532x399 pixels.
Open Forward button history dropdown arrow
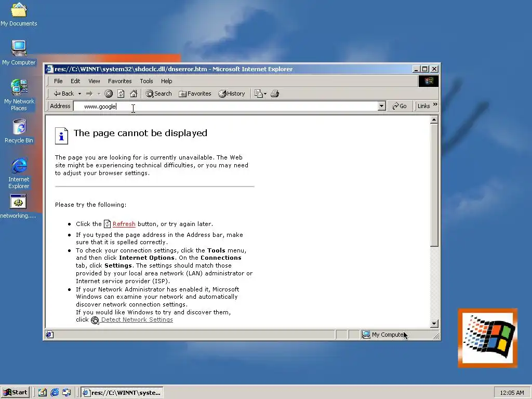99,94
